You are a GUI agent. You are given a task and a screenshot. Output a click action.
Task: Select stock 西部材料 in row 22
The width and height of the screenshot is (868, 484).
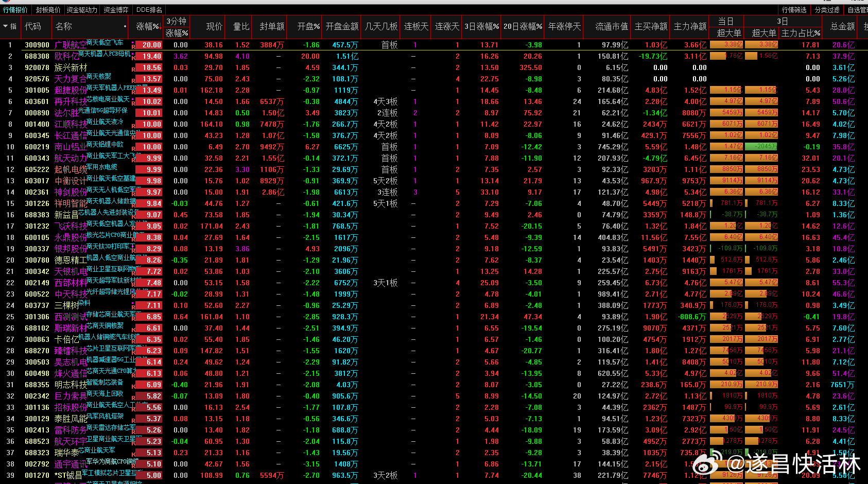(x=71, y=283)
